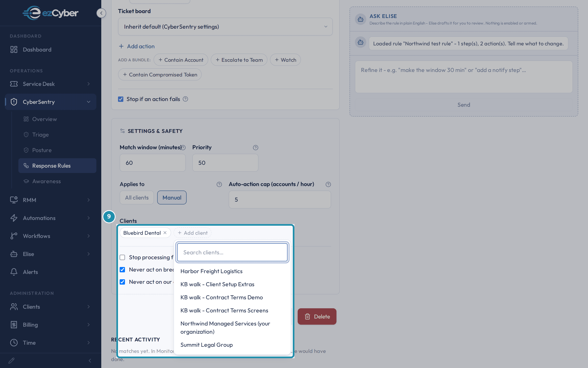This screenshot has width=588, height=368.
Task: Click the red Delete button
Action: click(x=317, y=316)
